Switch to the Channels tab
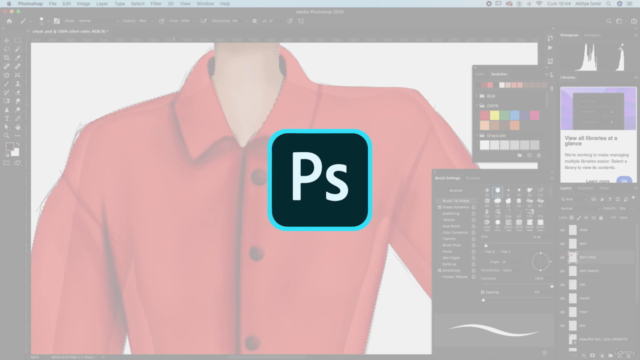This screenshot has width=640, height=360. click(x=585, y=188)
